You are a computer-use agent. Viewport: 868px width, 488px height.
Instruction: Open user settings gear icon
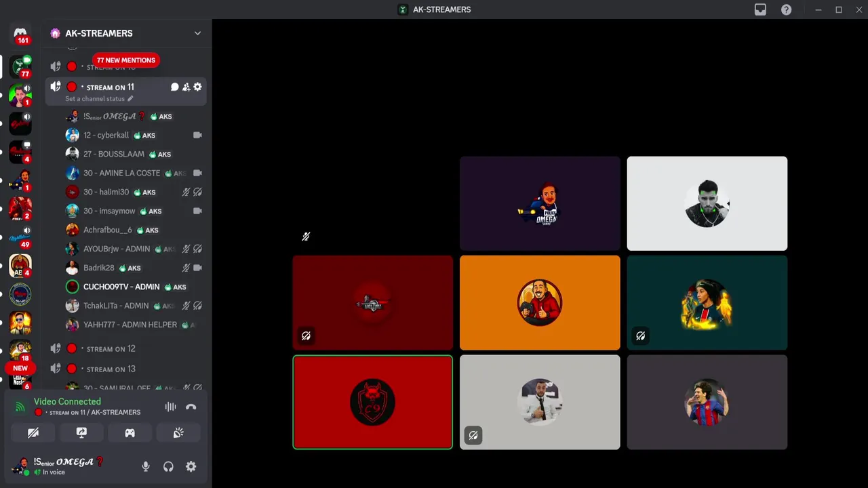191,466
